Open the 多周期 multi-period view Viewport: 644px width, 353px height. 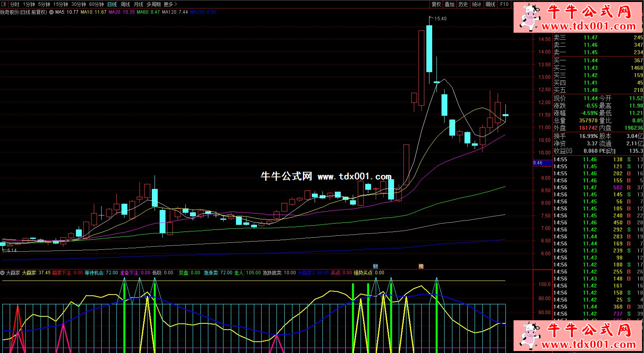(153, 4)
